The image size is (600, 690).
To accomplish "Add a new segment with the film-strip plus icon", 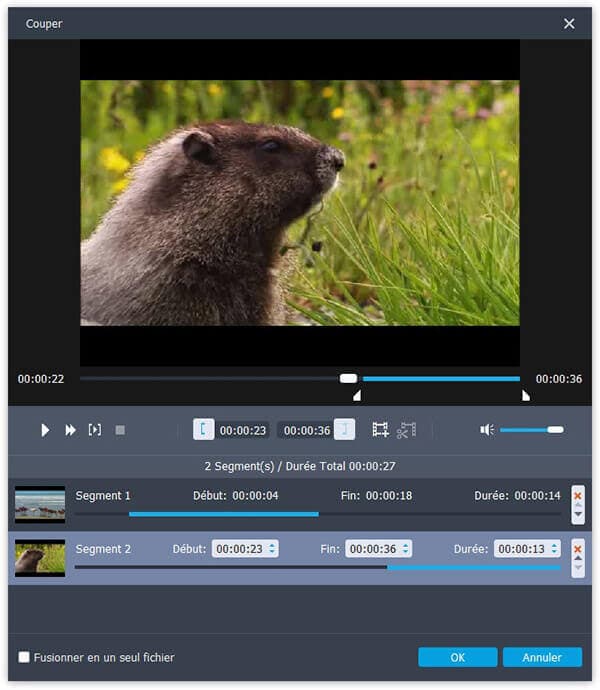I will tap(380, 429).
